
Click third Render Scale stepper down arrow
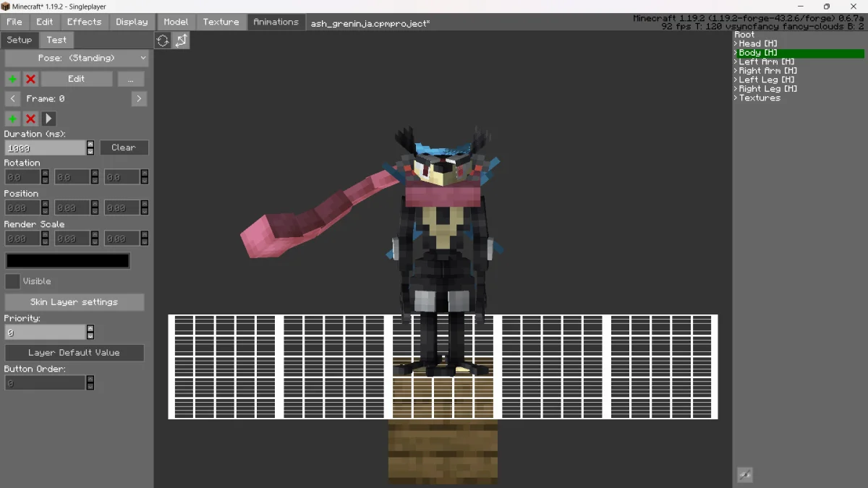coord(145,241)
